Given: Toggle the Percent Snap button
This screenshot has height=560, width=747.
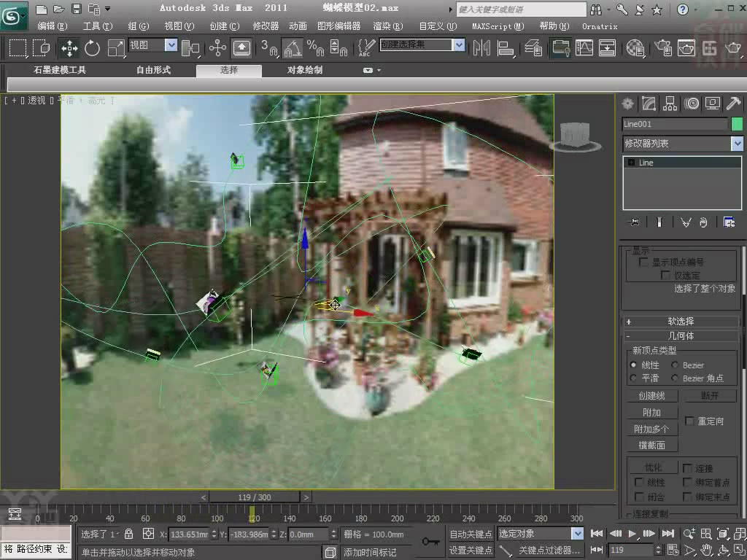Looking at the screenshot, I should (315, 47).
